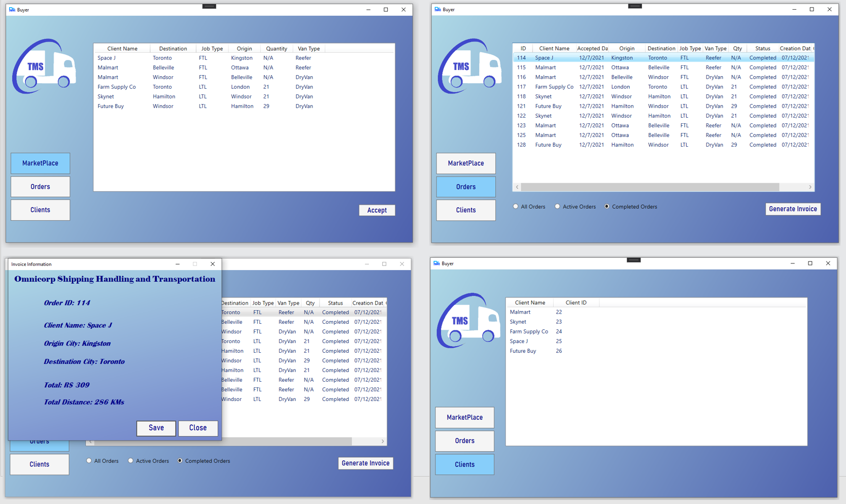This screenshot has width=846, height=504.
Task: Click Generate Invoice in top-right window
Action: point(793,209)
